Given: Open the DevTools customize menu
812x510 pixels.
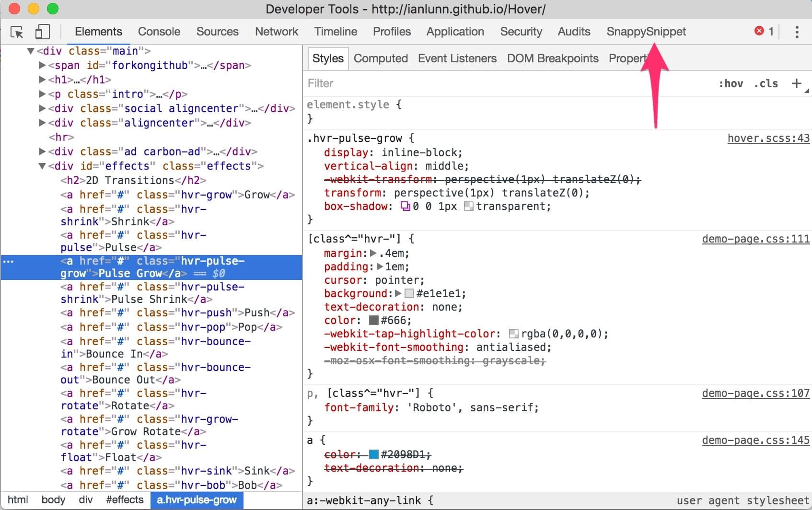Looking at the screenshot, I should 797,32.
